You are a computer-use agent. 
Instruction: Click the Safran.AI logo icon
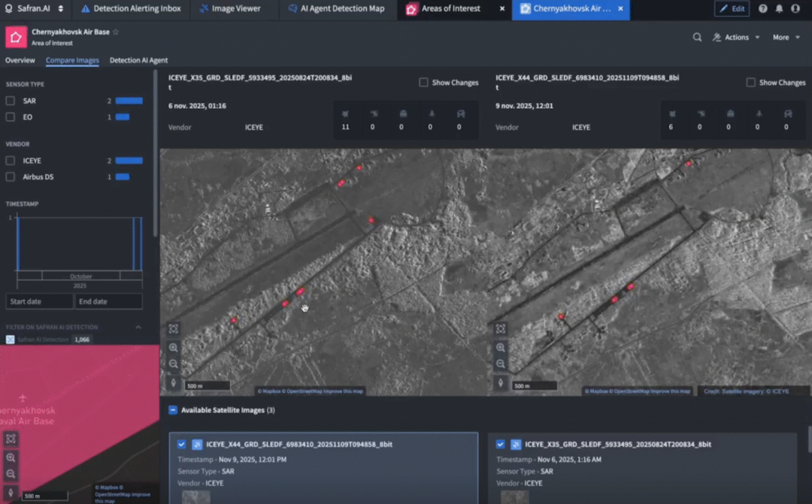pyautogui.click(x=9, y=8)
